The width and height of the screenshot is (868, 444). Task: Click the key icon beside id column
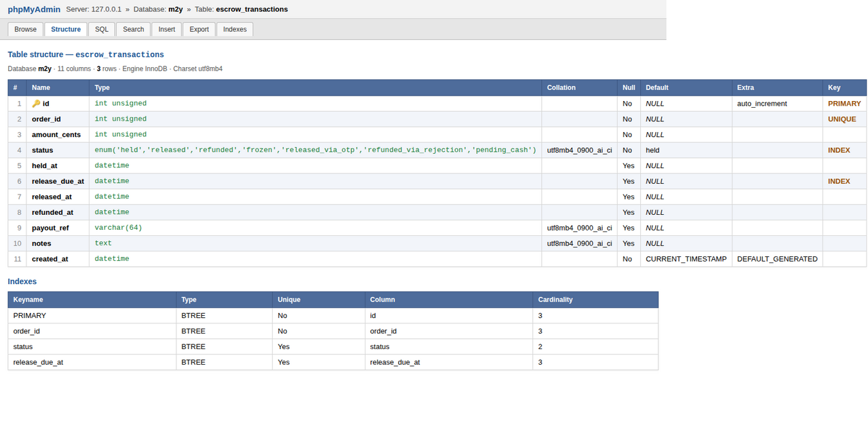point(36,104)
